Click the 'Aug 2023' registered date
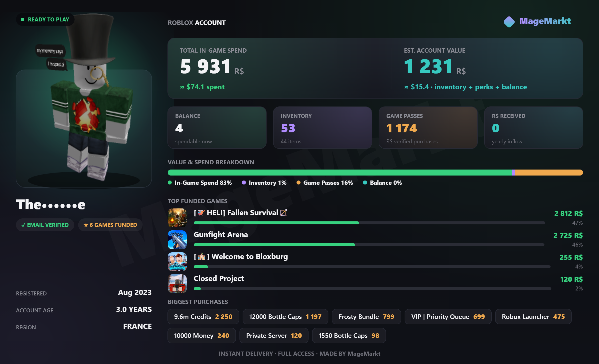599x364 pixels. [135, 292]
